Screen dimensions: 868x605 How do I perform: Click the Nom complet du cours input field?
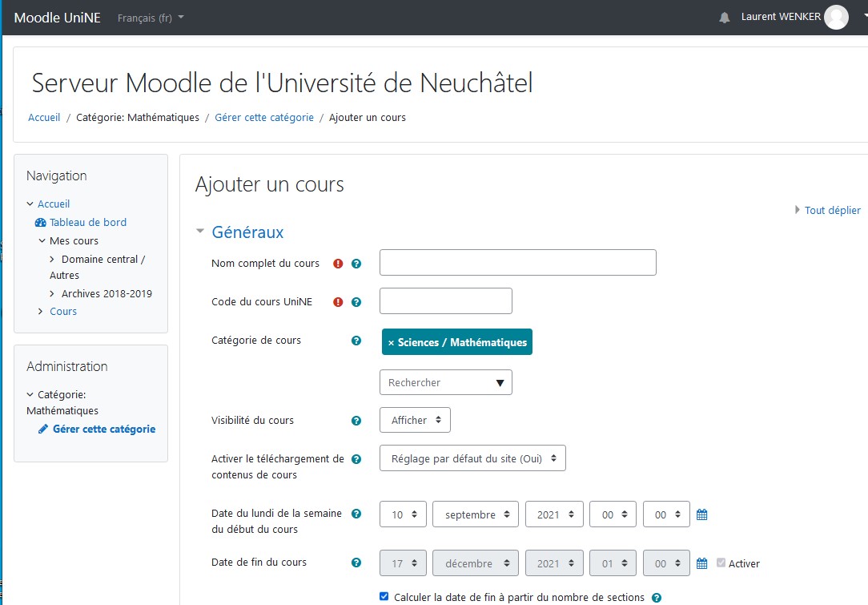517,262
